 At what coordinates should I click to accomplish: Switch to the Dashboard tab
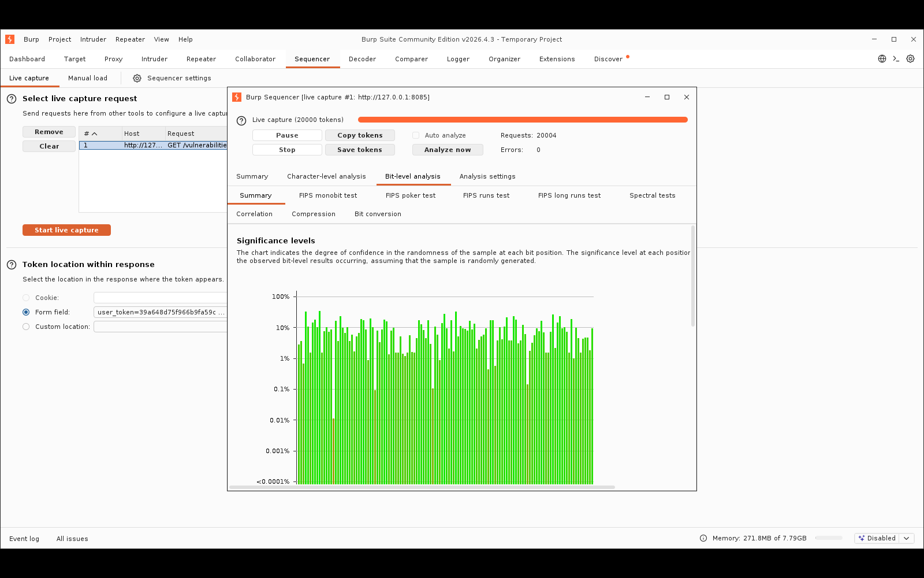tap(27, 59)
